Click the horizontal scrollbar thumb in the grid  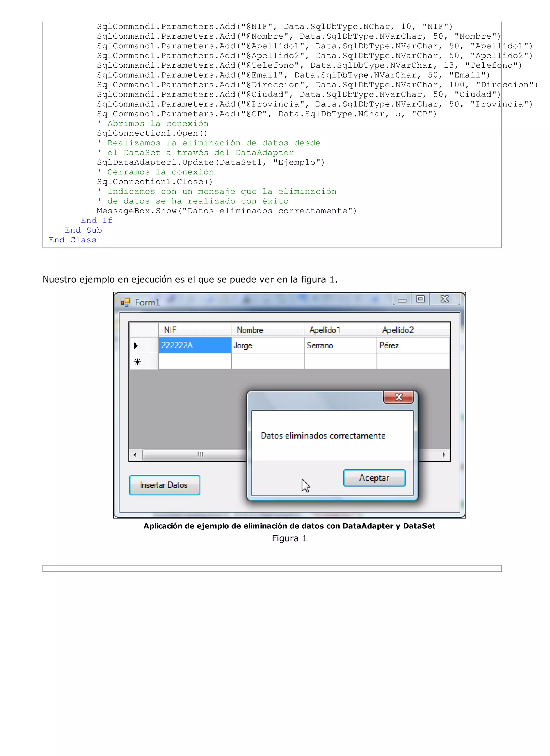[x=195, y=455]
